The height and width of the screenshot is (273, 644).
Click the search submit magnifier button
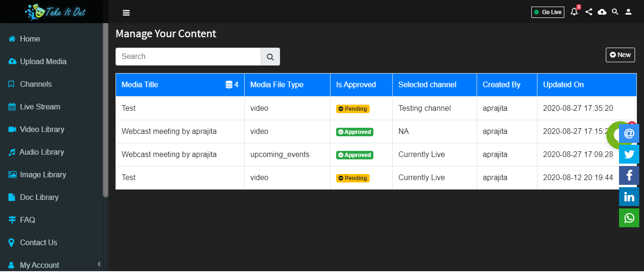pos(270,57)
